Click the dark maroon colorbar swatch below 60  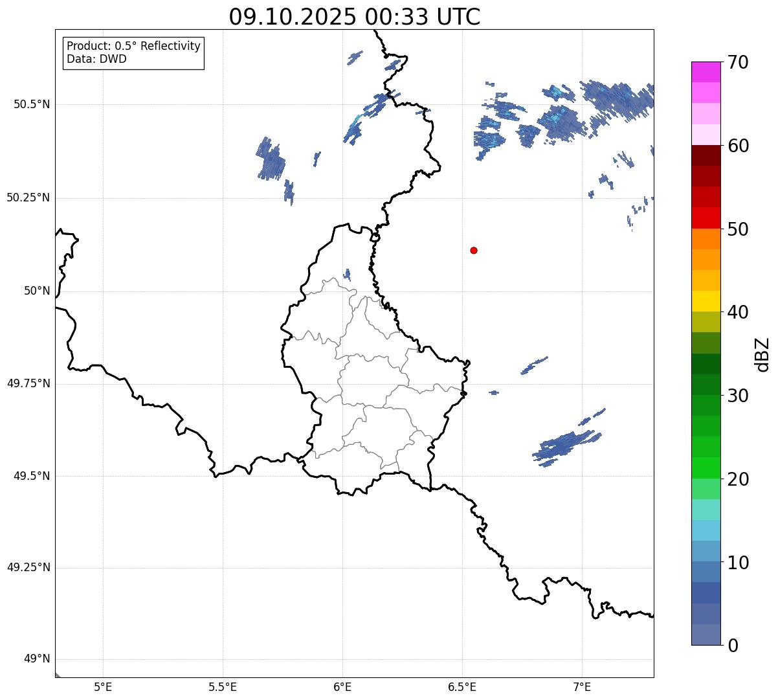706,155
